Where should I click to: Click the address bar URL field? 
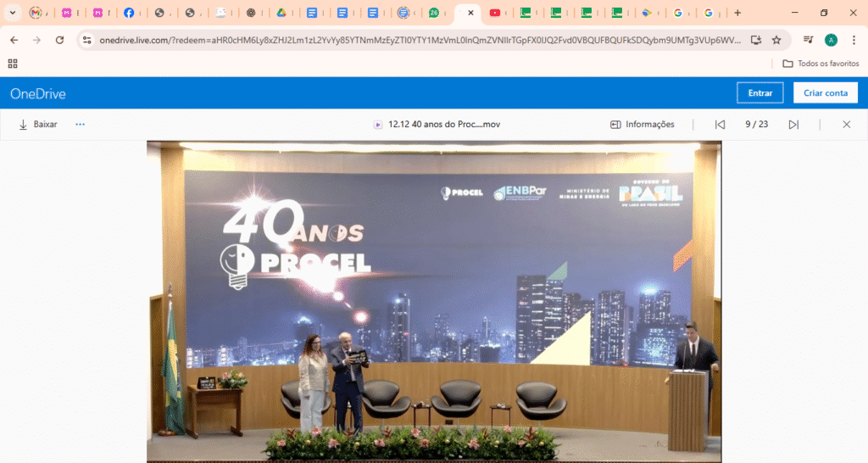tap(415, 40)
